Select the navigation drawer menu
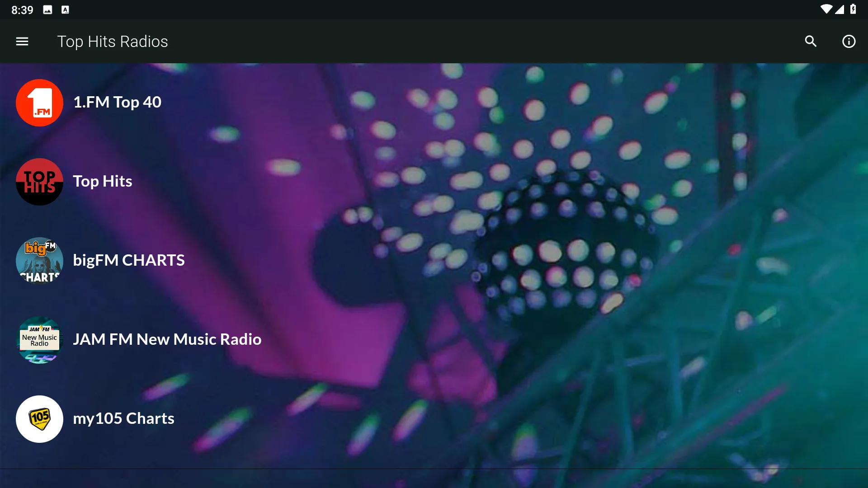 [x=21, y=41]
